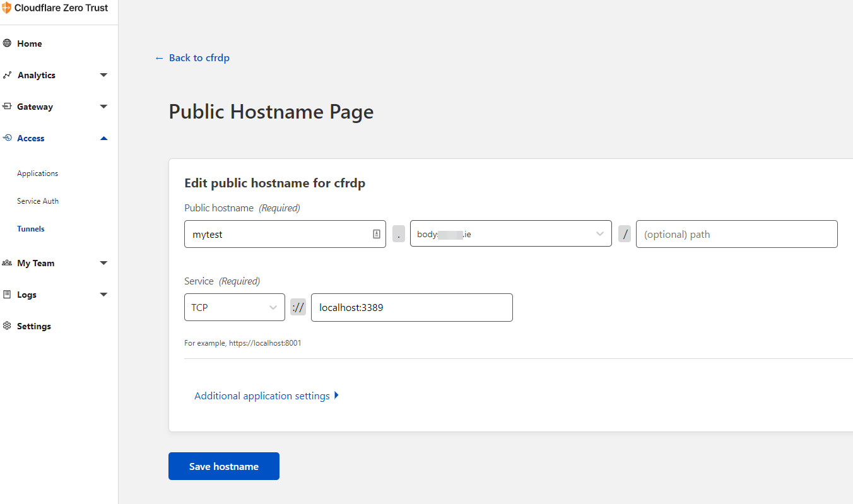This screenshot has width=853, height=504.
Task: Open the domain selection dropdown
Action: click(599, 233)
